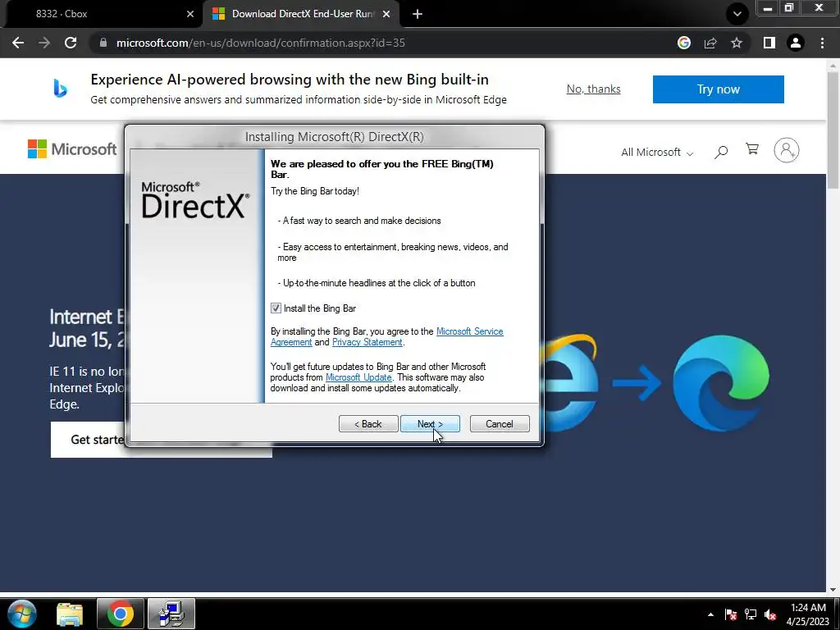Close the Download DirectX tab
The image size is (840, 630).
pos(386,14)
